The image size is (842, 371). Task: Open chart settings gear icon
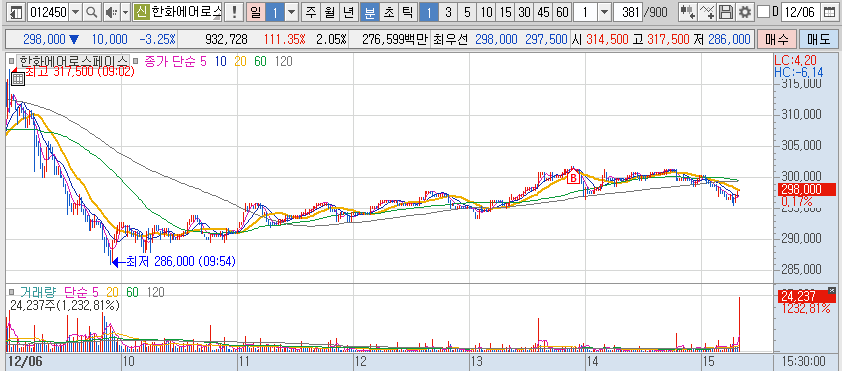(x=744, y=12)
